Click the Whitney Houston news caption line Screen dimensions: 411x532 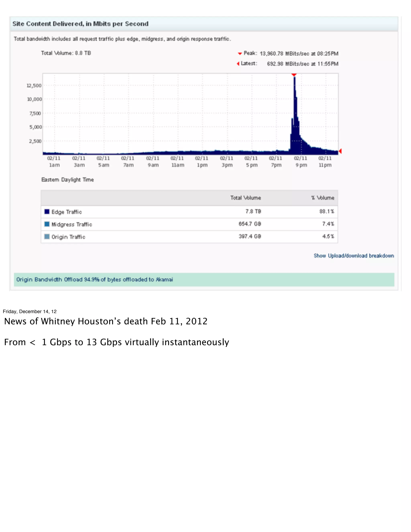click(106, 322)
